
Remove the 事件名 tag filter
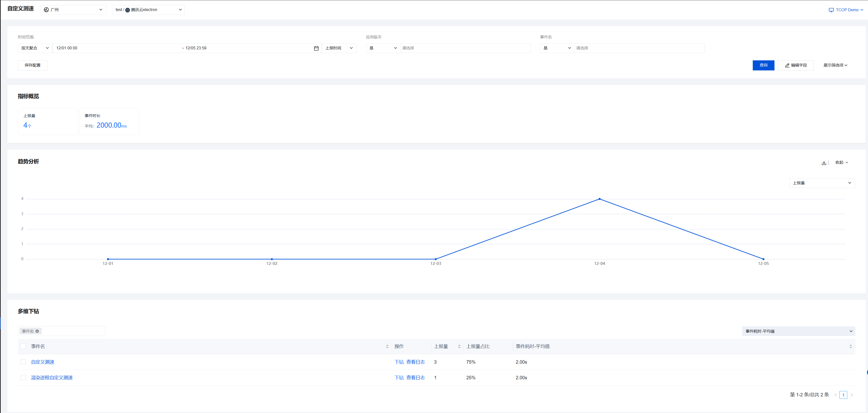click(37, 331)
